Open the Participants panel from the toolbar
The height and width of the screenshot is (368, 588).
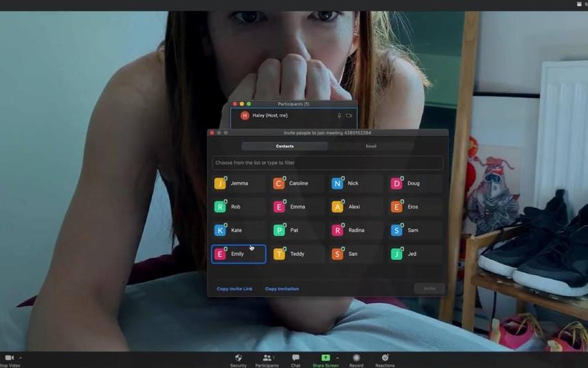pyautogui.click(x=267, y=358)
